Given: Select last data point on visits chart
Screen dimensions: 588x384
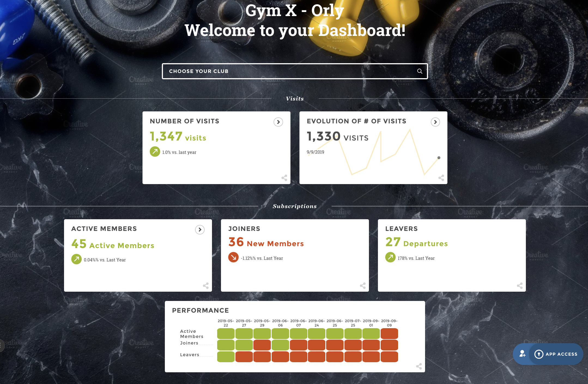Looking at the screenshot, I should point(439,158).
